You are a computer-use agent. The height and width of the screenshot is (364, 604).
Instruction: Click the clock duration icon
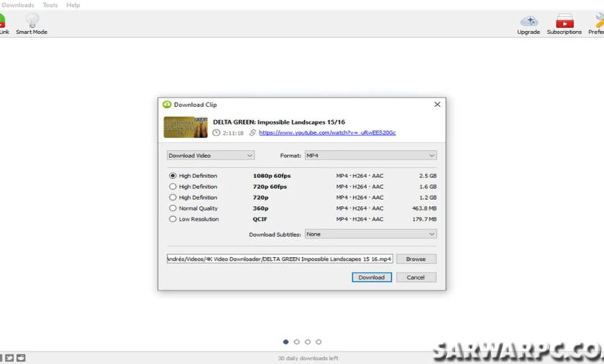tap(217, 133)
